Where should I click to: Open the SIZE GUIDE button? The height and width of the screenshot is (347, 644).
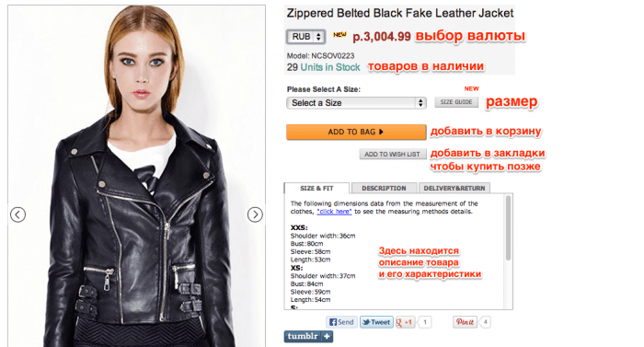(x=456, y=102)
